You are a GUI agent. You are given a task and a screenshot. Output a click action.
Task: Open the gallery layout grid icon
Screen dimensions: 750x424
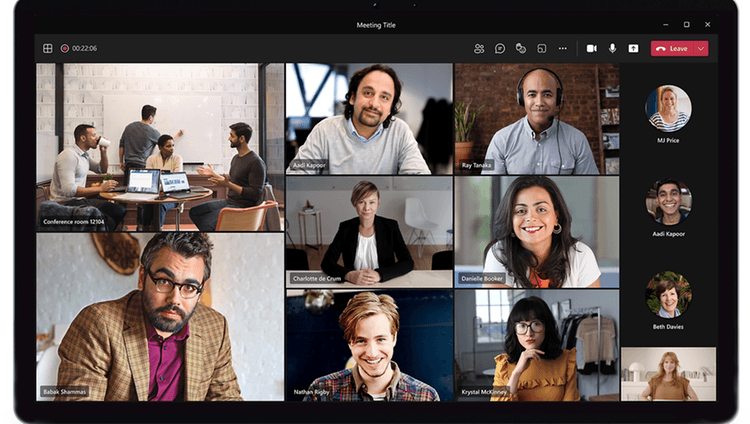click(x=47, y=48)
